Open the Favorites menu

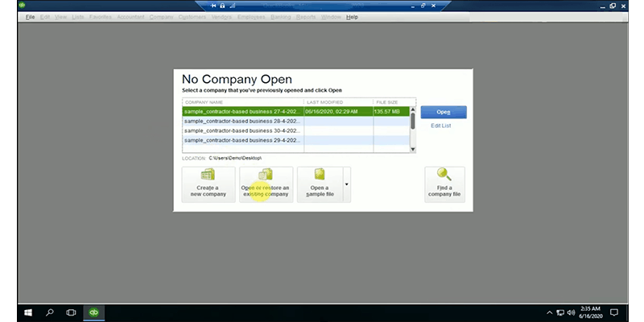click(100, 17)
